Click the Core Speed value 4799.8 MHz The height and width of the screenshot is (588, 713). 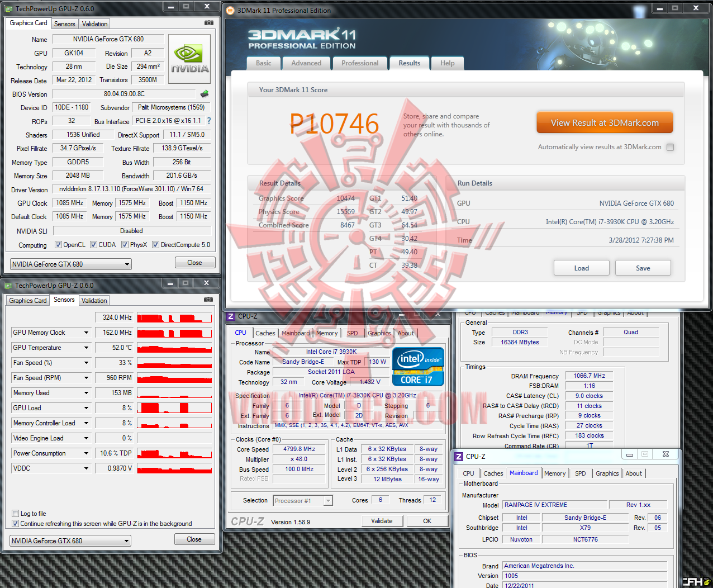point(300,449)
